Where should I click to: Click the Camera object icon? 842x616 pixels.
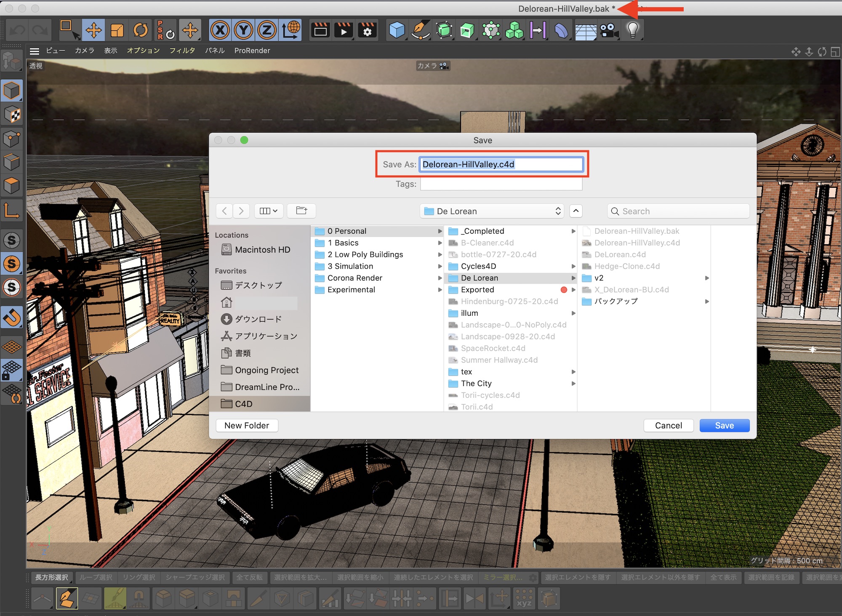[609, 30]
